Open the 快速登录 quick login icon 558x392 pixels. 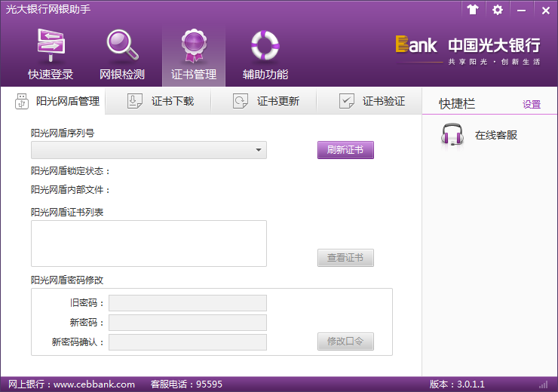click(x=51, y=46)
